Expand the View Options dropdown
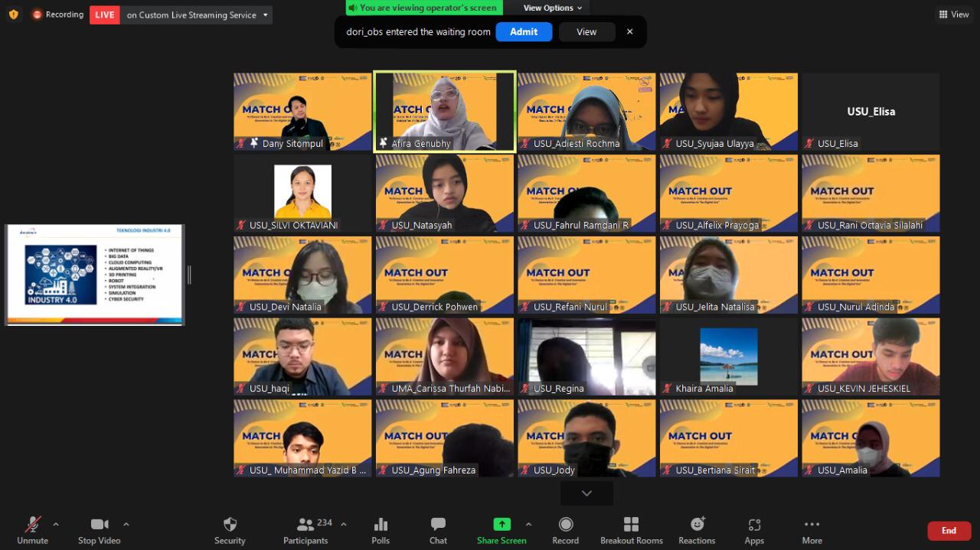 pyautogui.click(x=553, y=8)
